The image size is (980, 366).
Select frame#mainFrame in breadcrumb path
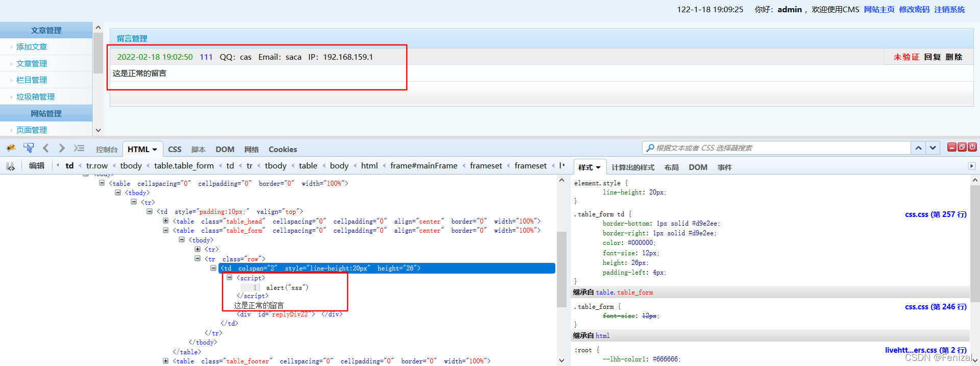click(424, 166)
